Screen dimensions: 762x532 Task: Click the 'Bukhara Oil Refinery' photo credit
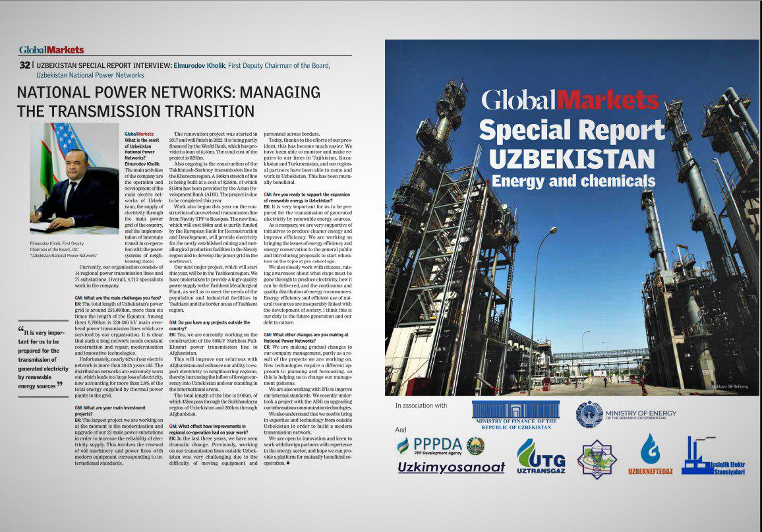click(730, 387)
